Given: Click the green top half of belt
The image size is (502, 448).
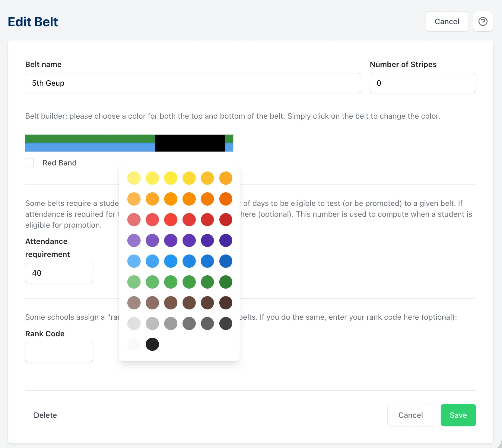Looking at the screenshot, I should 90,139.
